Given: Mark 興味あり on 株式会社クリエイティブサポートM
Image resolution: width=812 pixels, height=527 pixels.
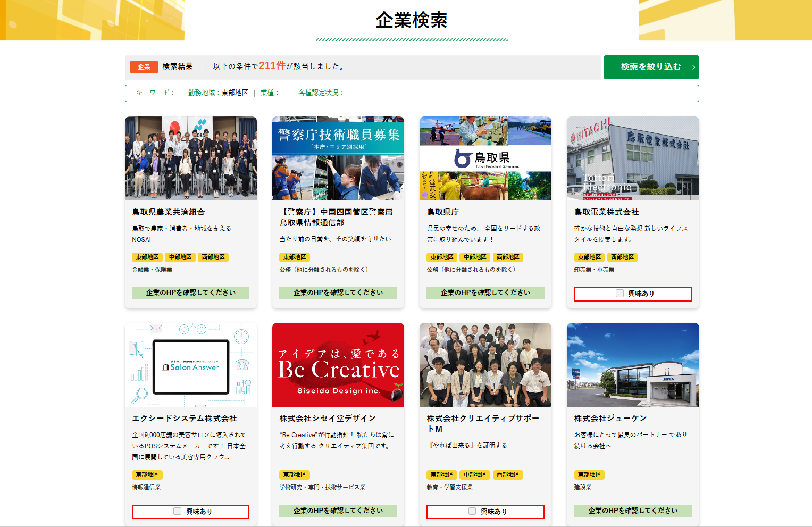Looking at the screenshot, I should point(472,511).
